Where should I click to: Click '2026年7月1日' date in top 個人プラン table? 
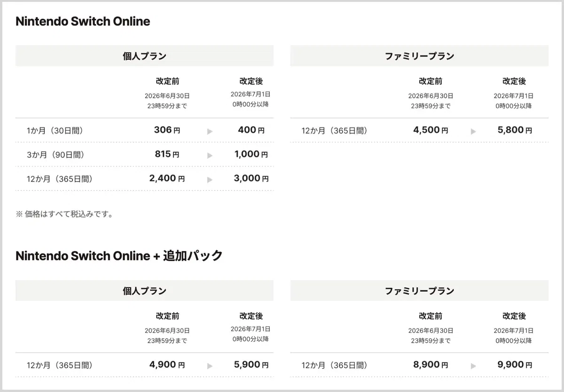coord(251,94)
